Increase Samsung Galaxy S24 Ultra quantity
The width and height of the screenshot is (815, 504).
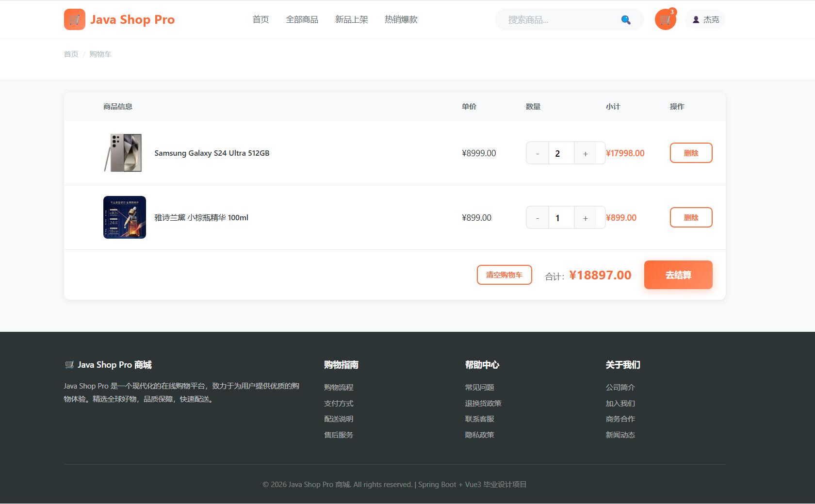coord(586,153)
